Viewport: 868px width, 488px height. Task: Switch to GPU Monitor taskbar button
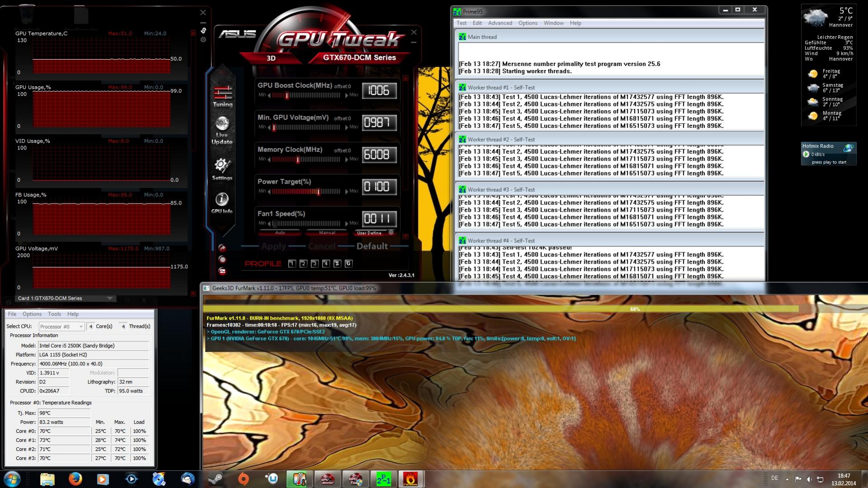click(x=327, y=479)
